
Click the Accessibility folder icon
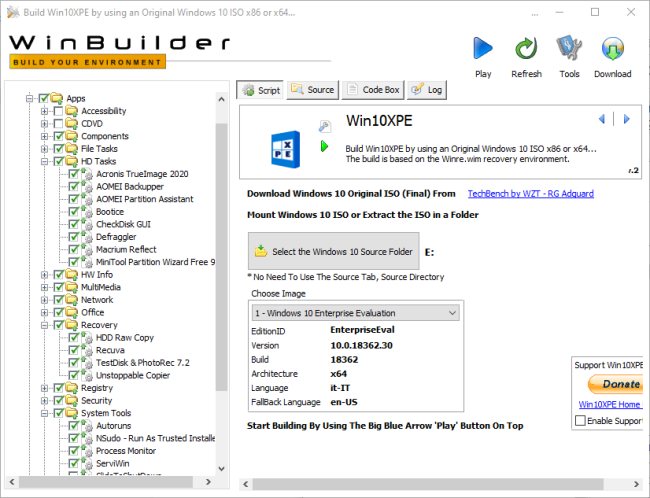(72, 111)
